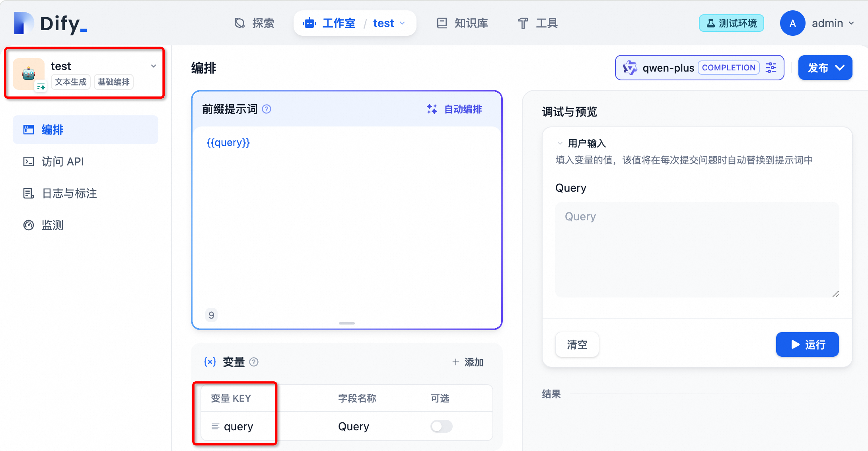Expand the test app dropdown in sidebar
The image size is (868, 451).
pyautogui.click(x=154, y=66)
